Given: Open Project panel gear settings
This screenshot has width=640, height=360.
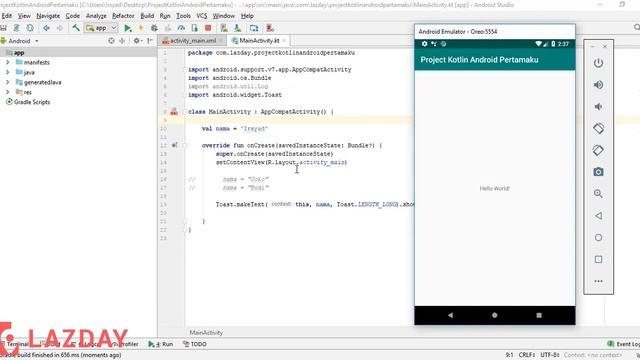Looking at the screenshot, I should 137,41.
